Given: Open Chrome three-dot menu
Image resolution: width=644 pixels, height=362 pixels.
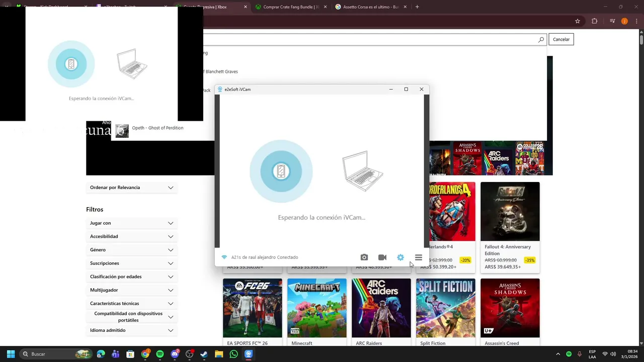Looking at the screenshot, I should 636,21.
